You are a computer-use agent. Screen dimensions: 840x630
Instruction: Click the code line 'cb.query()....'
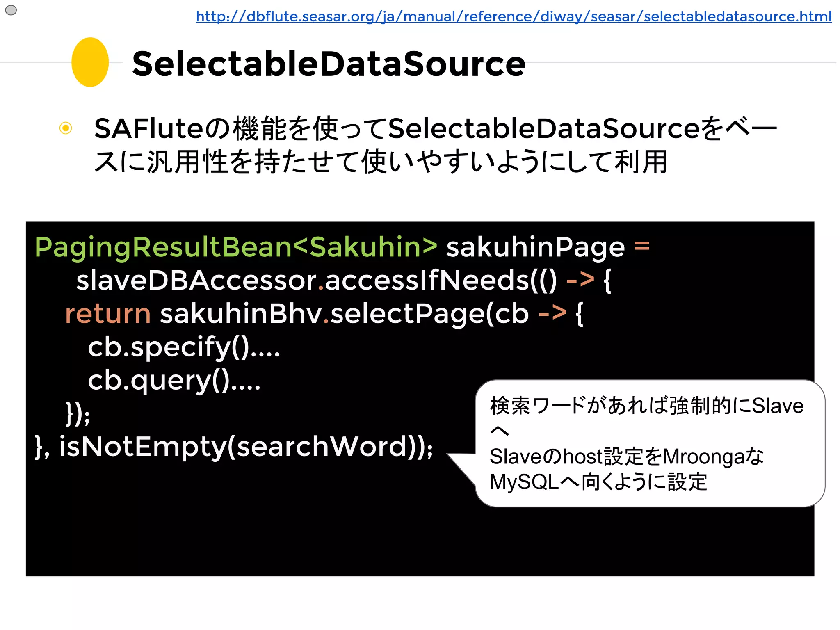click(x=174, y=381)
